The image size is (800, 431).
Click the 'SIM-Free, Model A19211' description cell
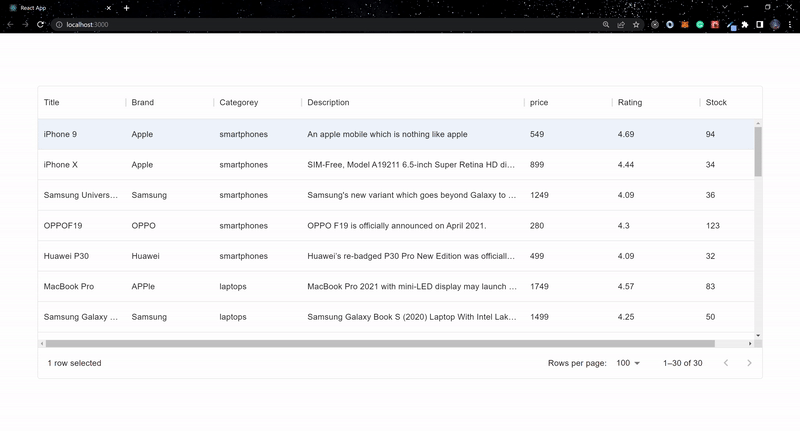(x=413, y=165)
